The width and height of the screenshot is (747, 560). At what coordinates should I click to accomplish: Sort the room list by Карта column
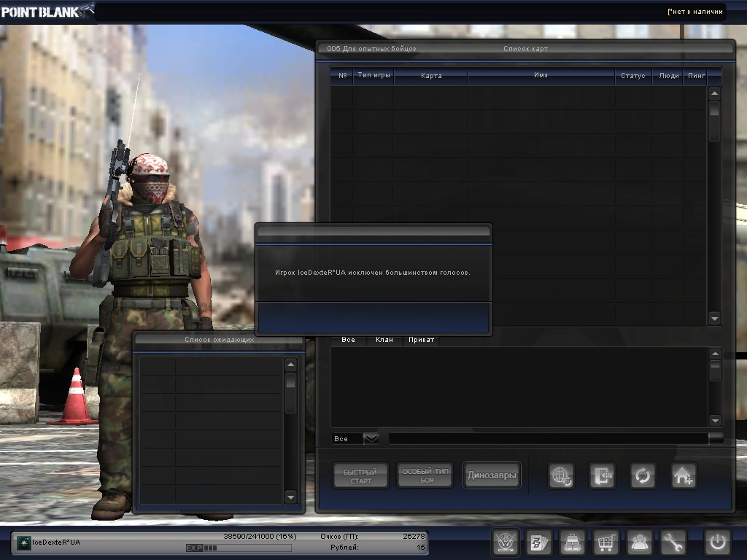click(x=431, y=75)
